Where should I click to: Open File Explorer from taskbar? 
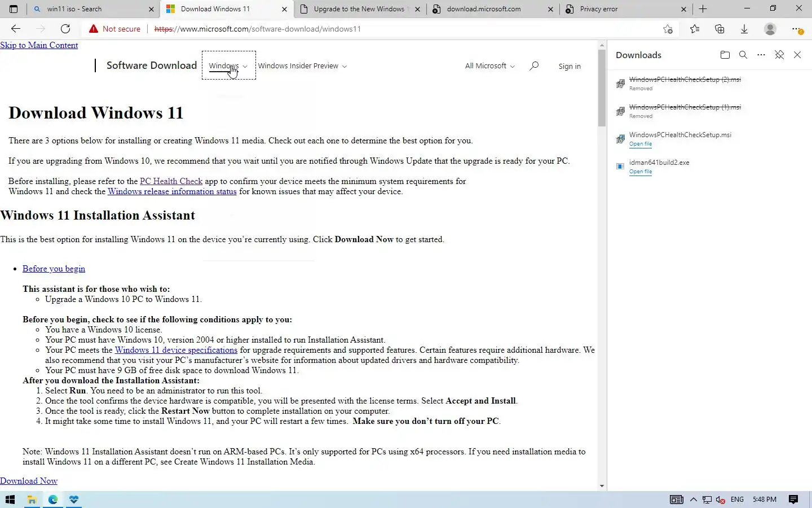point(32,500)
